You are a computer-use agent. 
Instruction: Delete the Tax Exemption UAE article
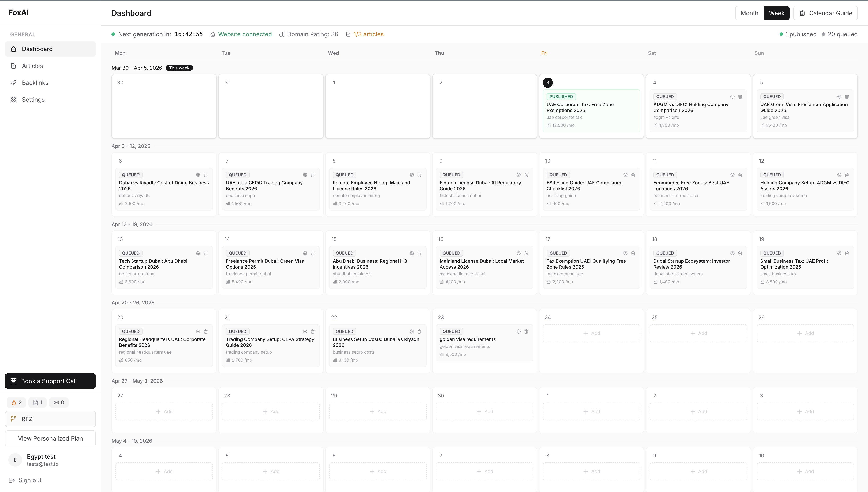tap(633, 253)
